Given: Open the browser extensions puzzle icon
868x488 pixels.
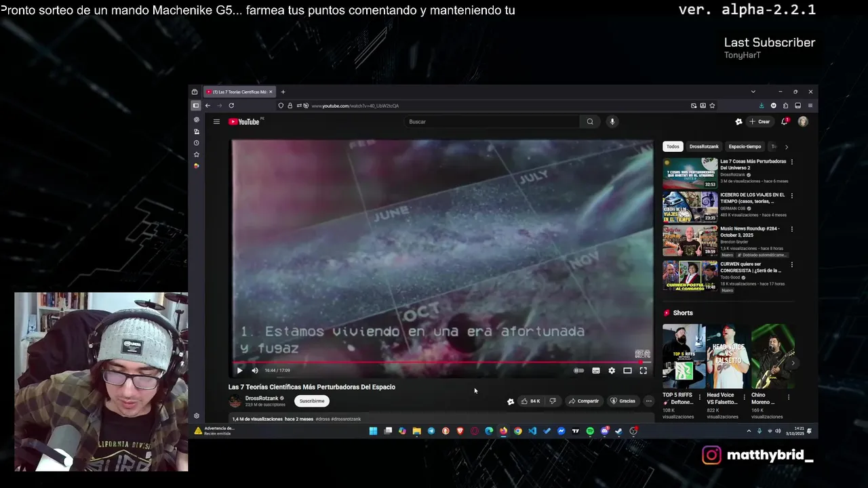Looking at the screenshot, I should pos(785,106).
